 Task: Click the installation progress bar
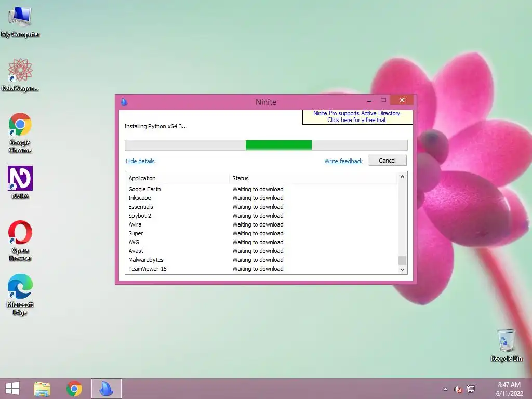(266, 145)
